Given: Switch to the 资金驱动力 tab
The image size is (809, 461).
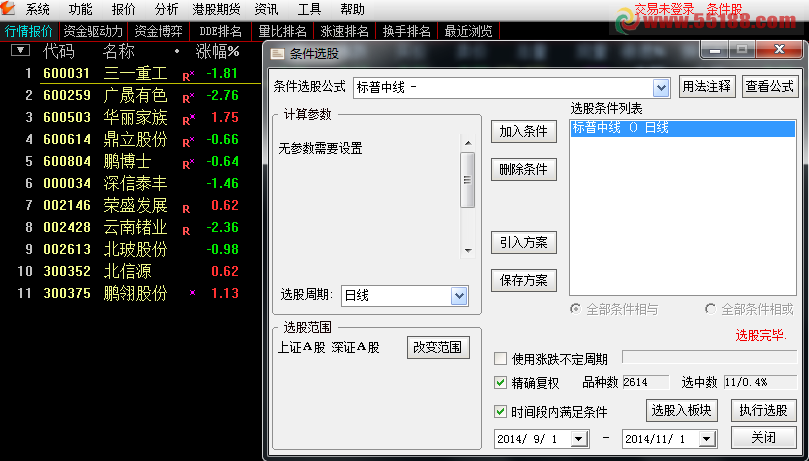Looking at the screenshot, I should pos(93,31).
